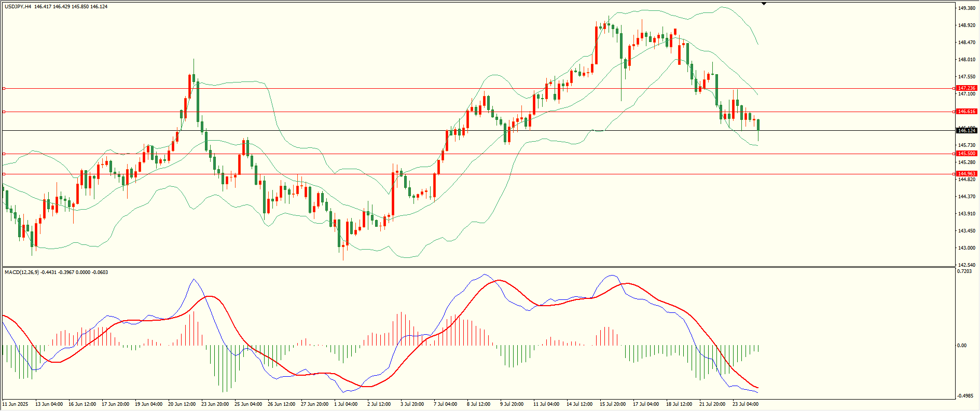This screenshot has height=411, width=980.
Task: Click the MACD(12,26,9) indicator label
Action: tap(22, 272)
